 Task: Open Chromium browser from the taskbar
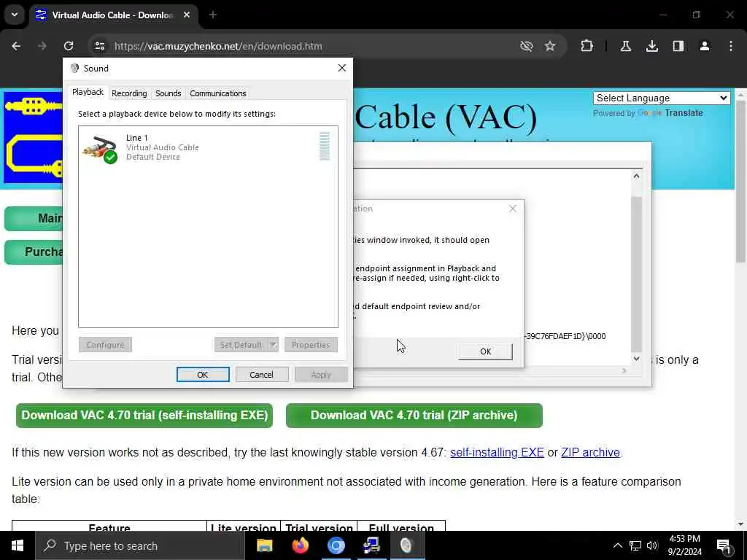coord(336,545)
